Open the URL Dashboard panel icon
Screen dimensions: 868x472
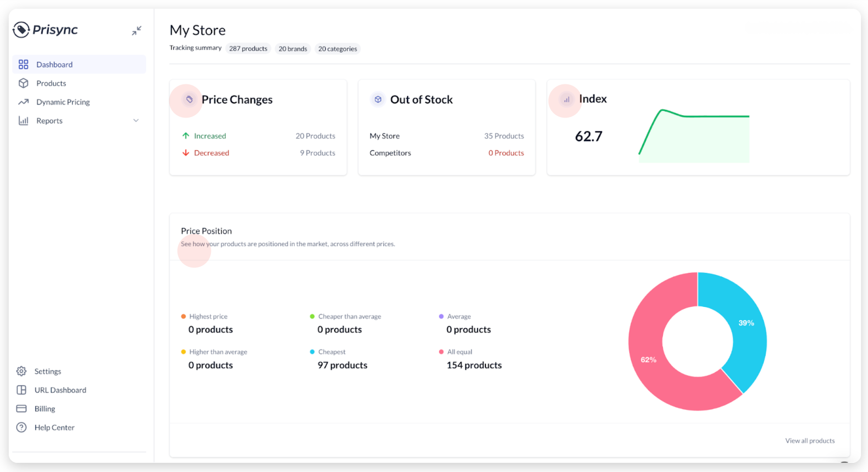click(x=21, y=390)
